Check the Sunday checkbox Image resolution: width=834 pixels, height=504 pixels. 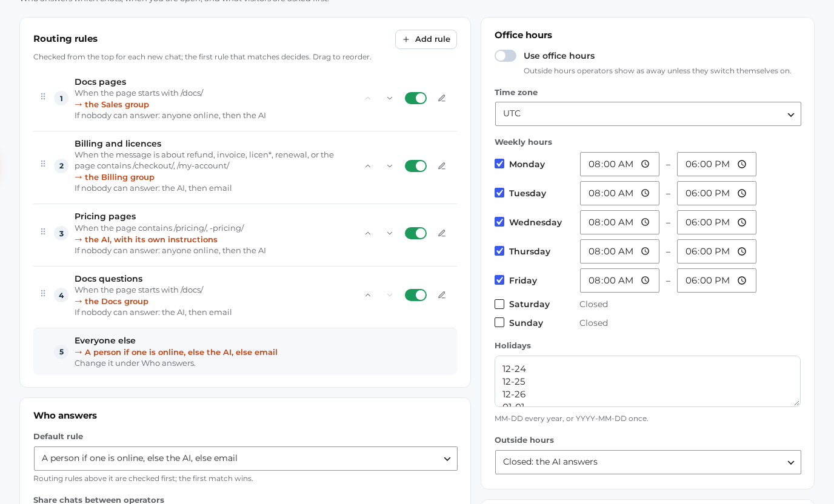(x=499, y=322)
